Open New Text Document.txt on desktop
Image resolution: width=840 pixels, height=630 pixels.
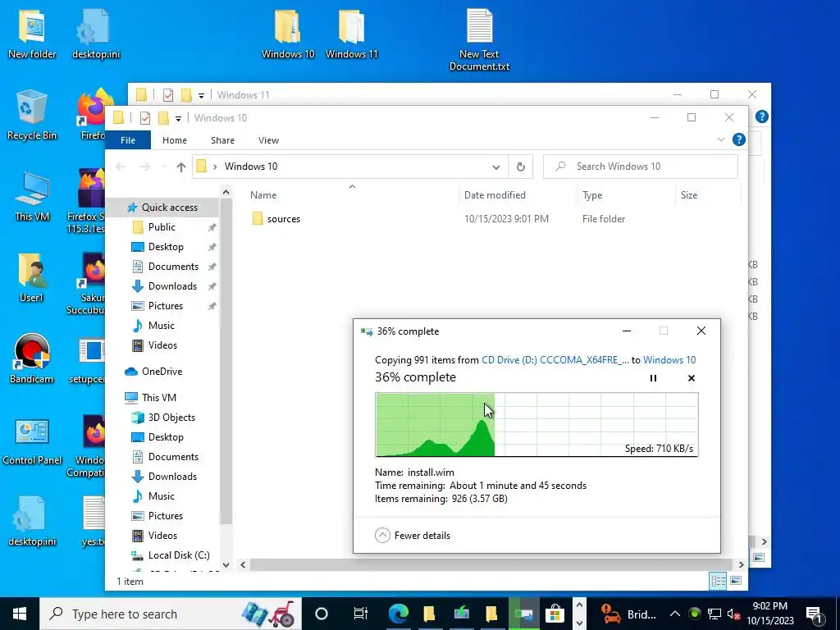point(479,40)
